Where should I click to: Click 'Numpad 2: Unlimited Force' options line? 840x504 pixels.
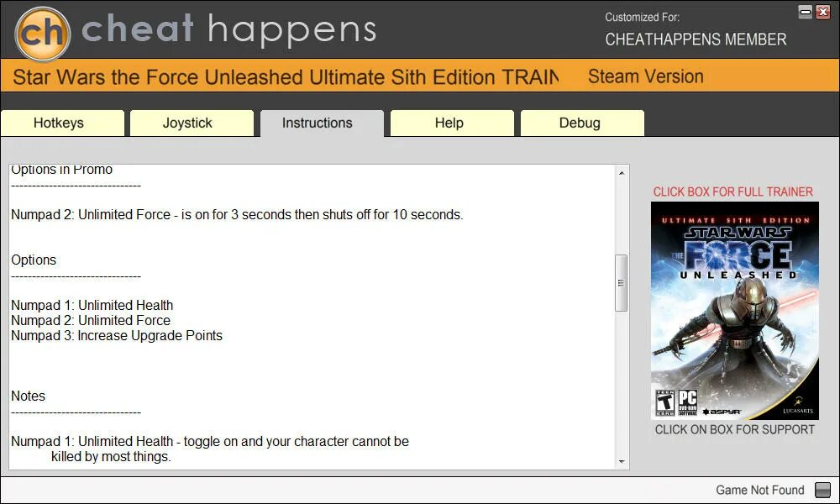click(91, 320)
